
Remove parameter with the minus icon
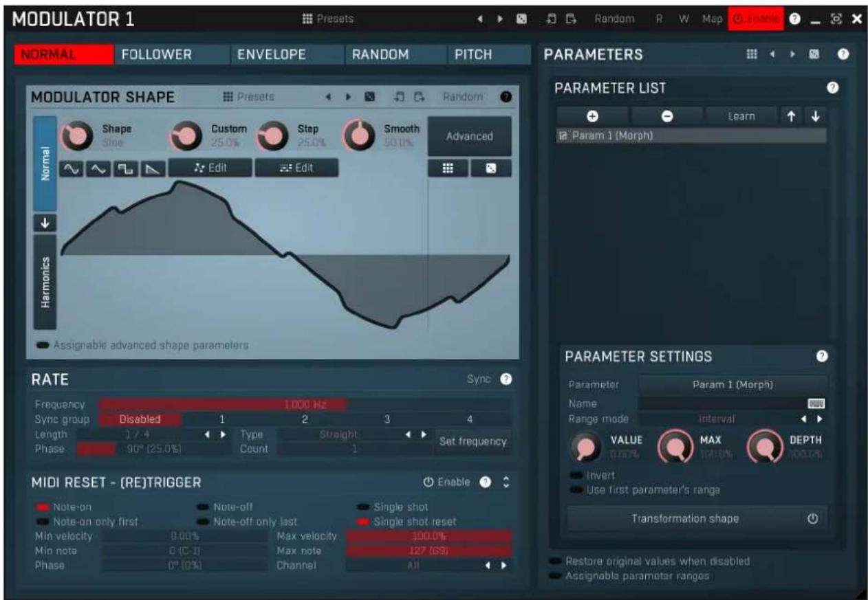[x=666, y=117]
